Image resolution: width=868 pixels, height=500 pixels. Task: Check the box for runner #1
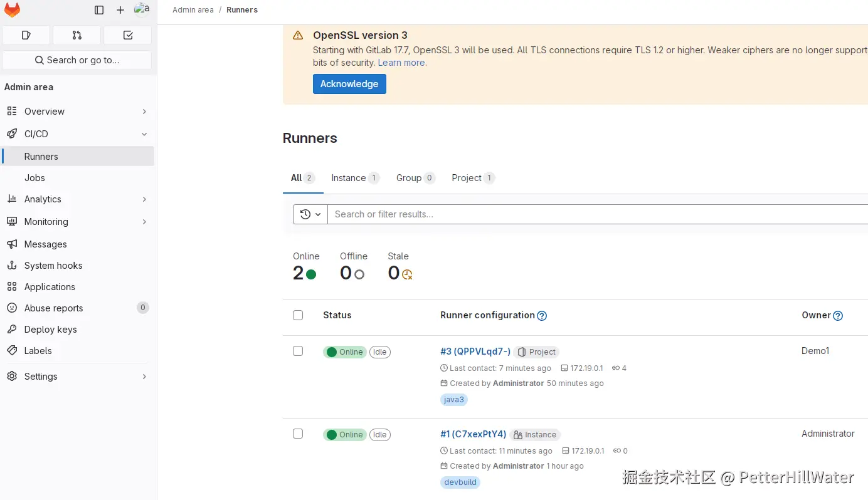pos(298,434)
